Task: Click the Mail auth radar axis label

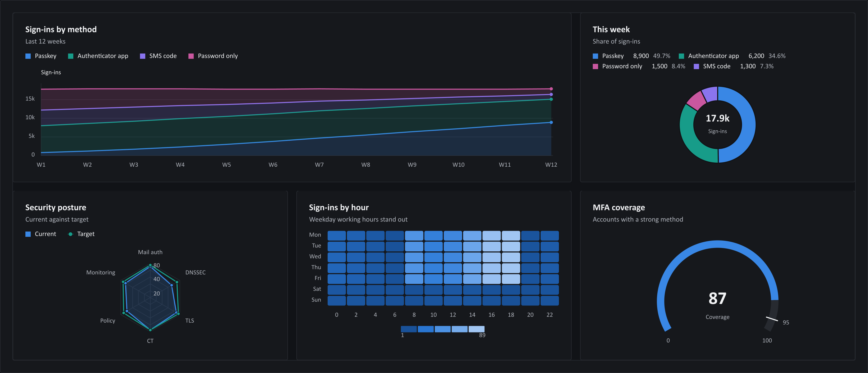Action: [150, 252]
